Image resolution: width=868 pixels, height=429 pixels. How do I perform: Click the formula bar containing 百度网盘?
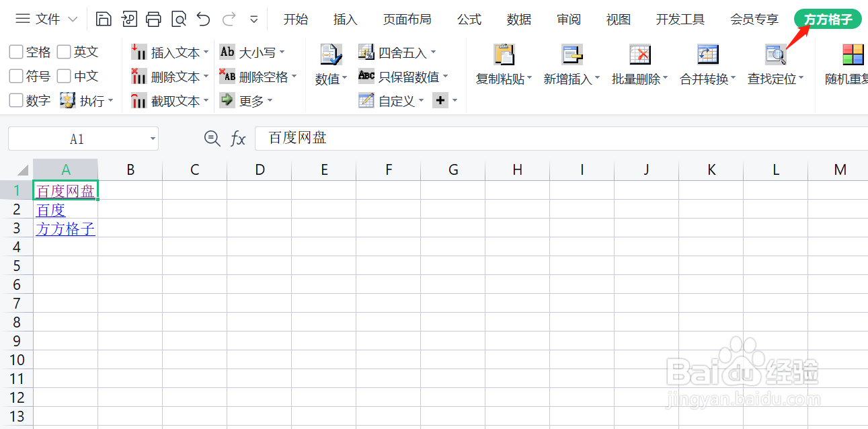click(x=561, y=139)
